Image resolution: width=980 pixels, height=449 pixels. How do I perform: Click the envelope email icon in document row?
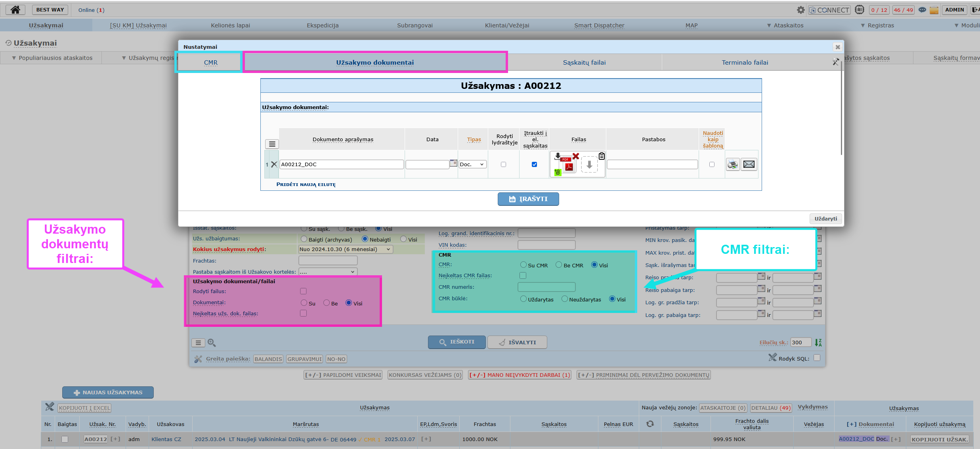[749, 164]
